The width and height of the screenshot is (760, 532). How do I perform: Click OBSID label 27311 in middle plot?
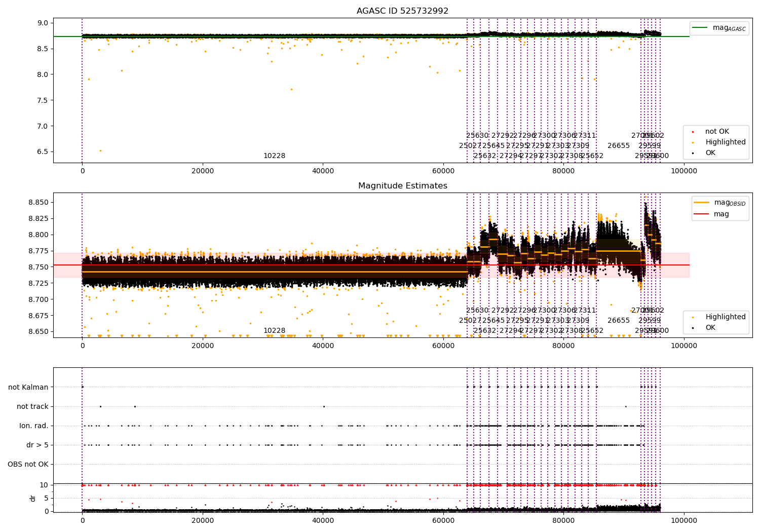(x=585, y=311)
